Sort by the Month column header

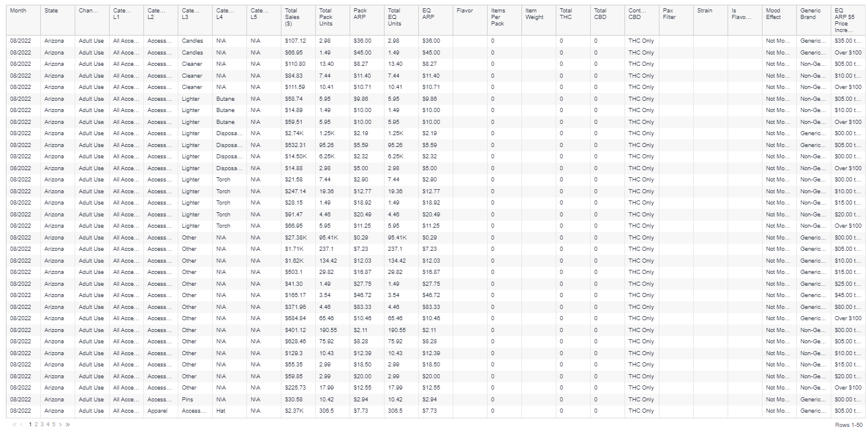[18, 11]
